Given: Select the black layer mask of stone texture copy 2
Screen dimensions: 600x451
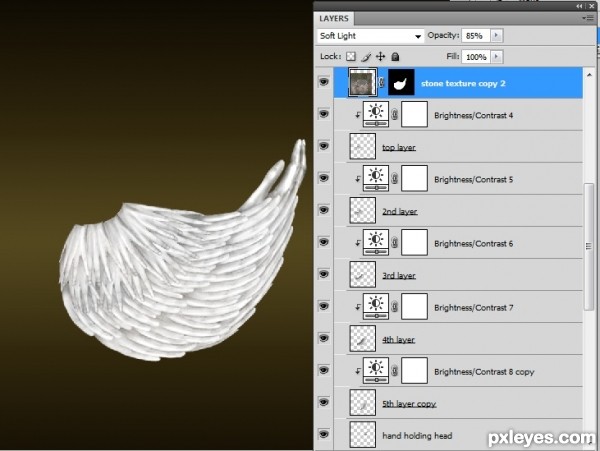Looking at the screenshot, I should (x=401, y=82).
